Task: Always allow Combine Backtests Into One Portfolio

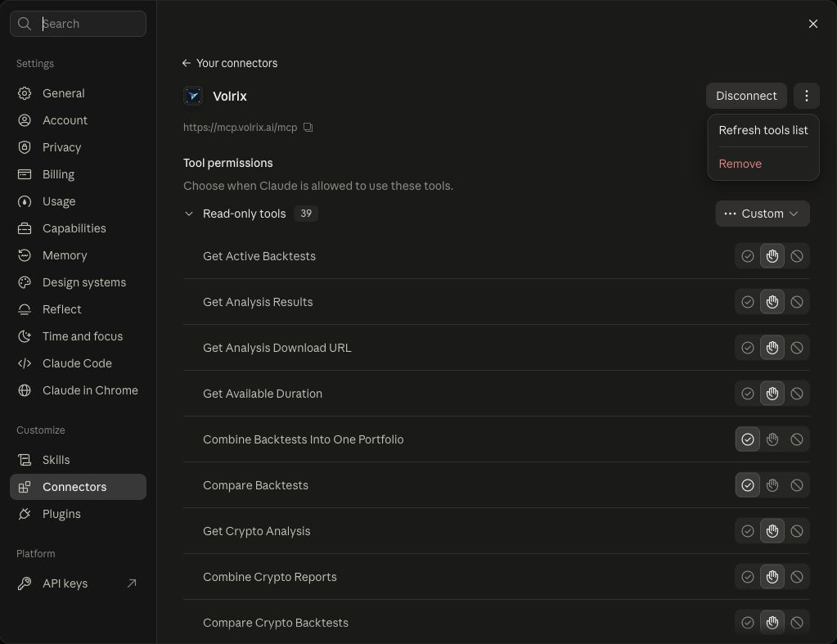Action: [747, 439]
